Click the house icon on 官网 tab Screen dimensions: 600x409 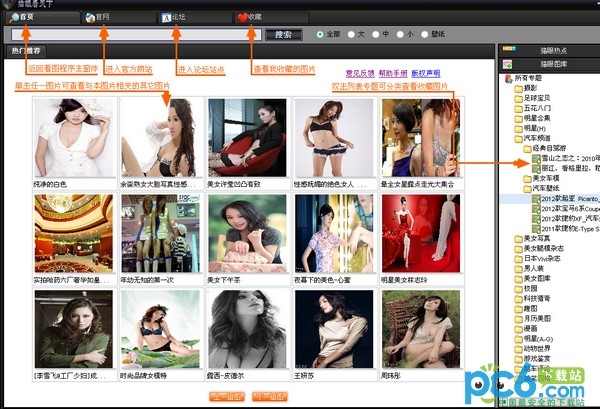pyautogui.click(x=90, y=18)
